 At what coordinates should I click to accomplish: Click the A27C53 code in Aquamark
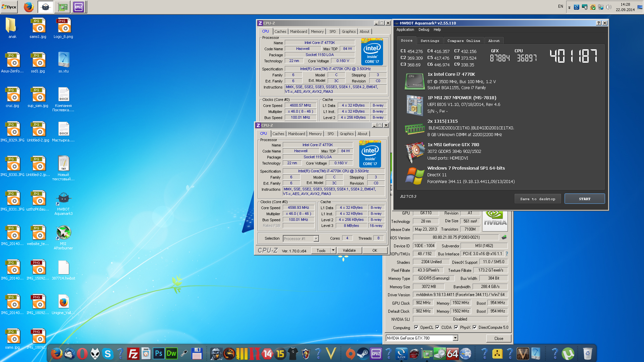[408, 197]
